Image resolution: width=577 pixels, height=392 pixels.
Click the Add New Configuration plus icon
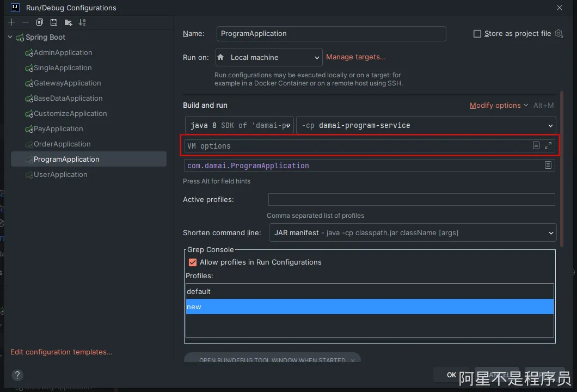(x=11, y=22)
